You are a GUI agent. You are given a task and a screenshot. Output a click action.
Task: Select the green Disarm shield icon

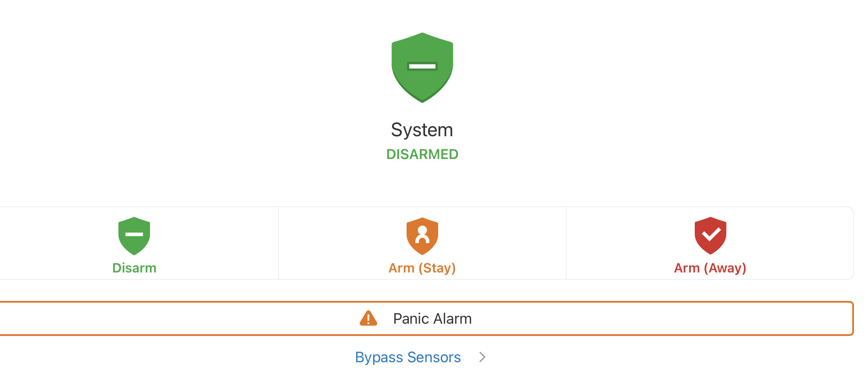(134, 236)
